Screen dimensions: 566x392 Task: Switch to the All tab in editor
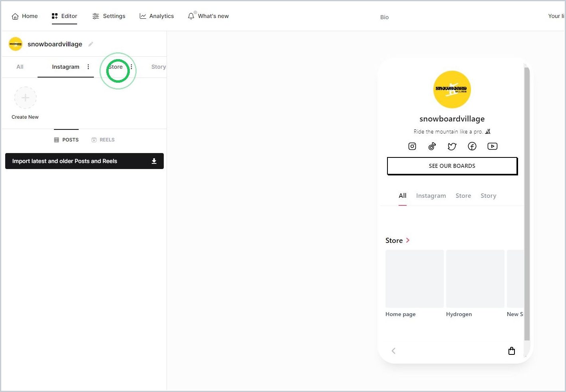[x=20, y=67]
